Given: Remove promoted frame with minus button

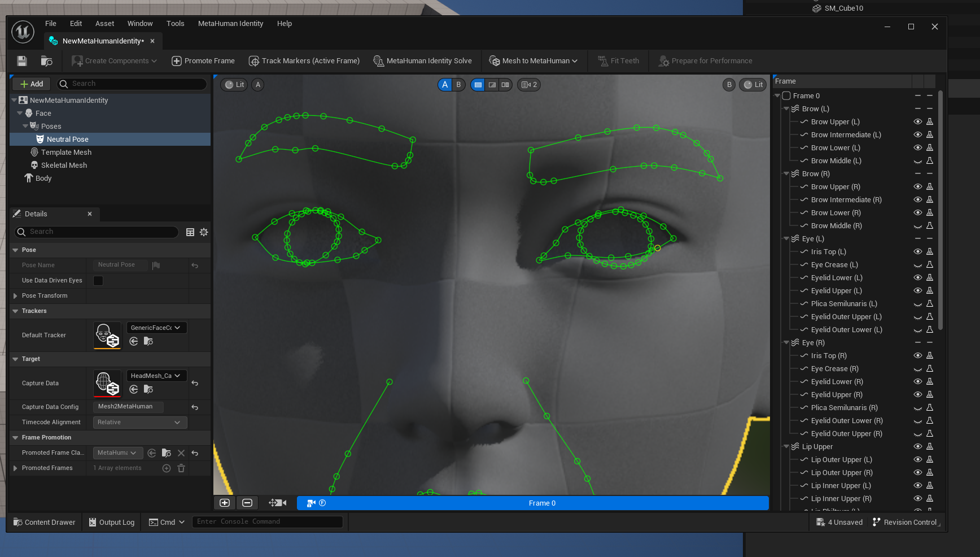Looking at the screenshot, I should tap(247, 503).
